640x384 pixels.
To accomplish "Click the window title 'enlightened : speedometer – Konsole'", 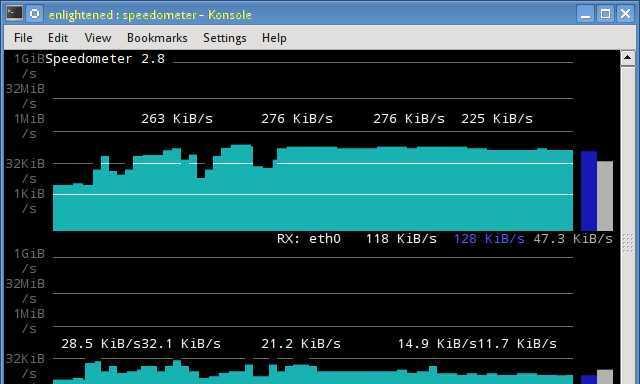I will coord(150,15).
